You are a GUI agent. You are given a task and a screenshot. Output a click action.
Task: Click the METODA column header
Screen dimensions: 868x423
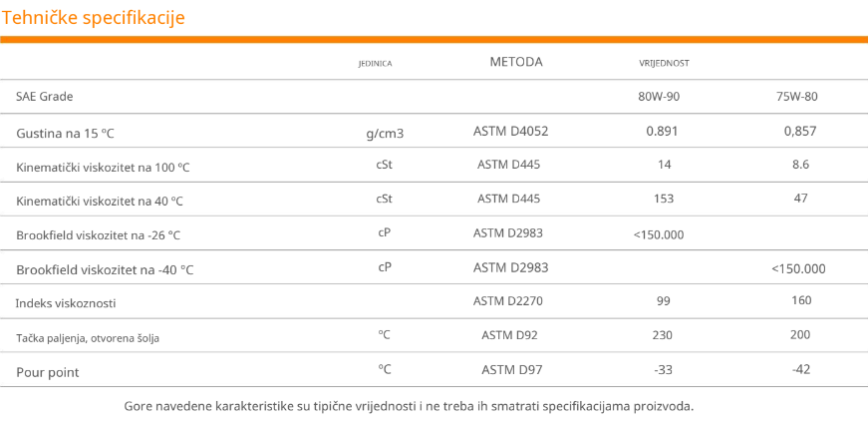coord(516,62)
